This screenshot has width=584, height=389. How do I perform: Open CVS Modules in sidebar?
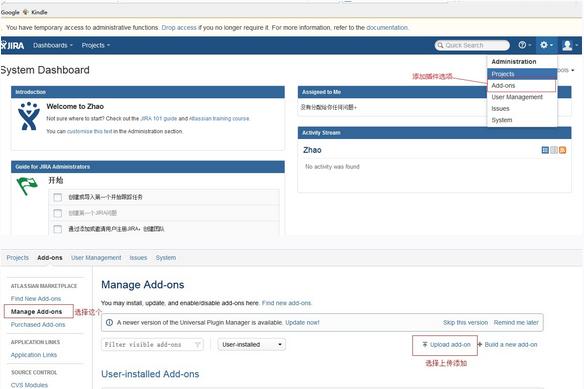(x=29, y=385)
